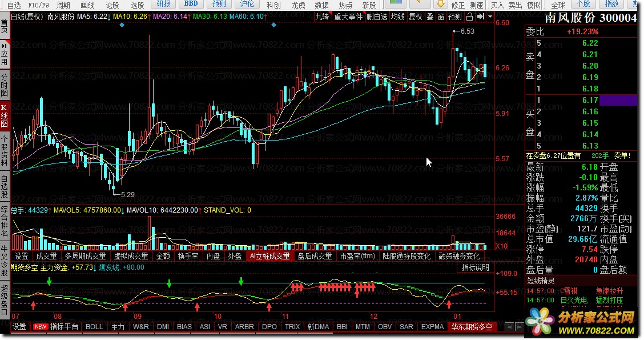Click the 研报 toolbar button
Image resolution: width=644 pixels, height=340 pixels.
point(164,3)
